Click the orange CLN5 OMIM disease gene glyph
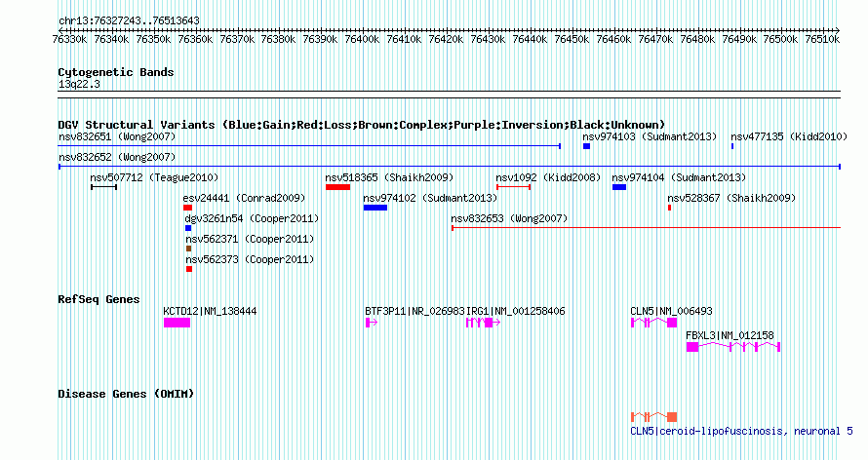 click(x=653, y=417)
